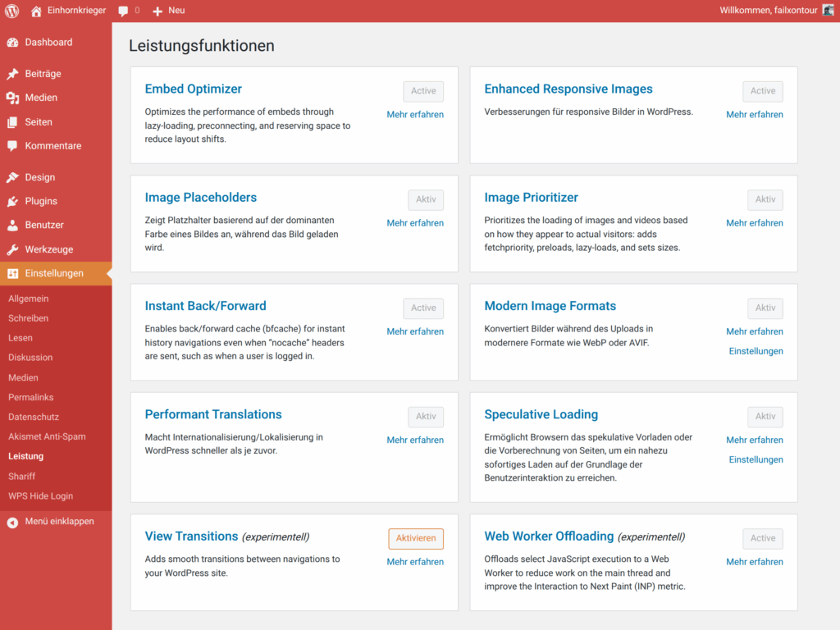Screen dimensions: 840x630
Task: Click Mehr erfahren for View Transitions
Action: (415, 562)
